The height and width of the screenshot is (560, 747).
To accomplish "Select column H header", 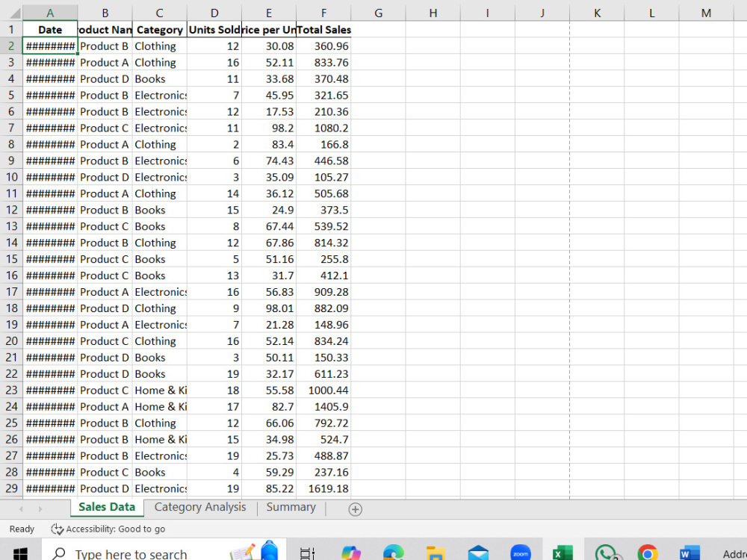I will tap(433, 13).
